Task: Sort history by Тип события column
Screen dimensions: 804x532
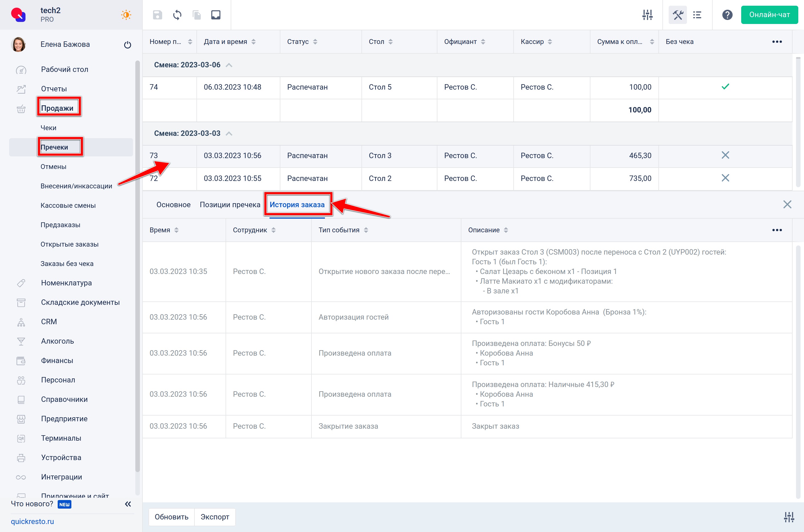Action: (365, 230)
